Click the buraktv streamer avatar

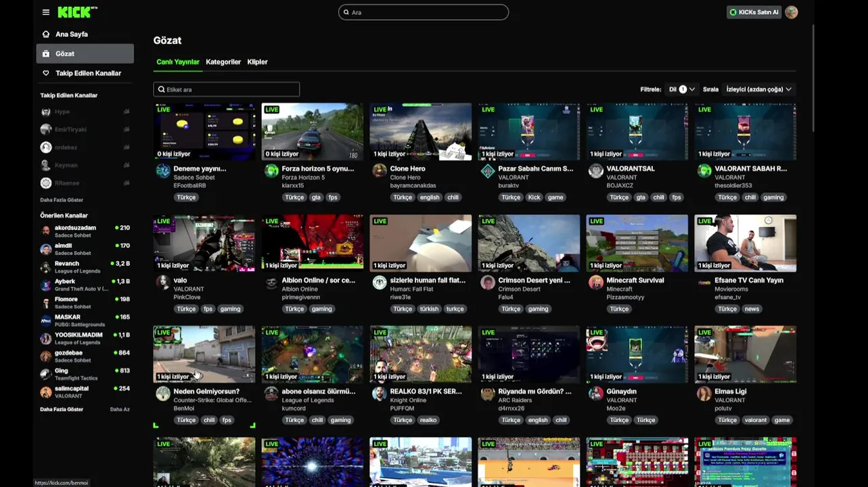coord(488,170)
